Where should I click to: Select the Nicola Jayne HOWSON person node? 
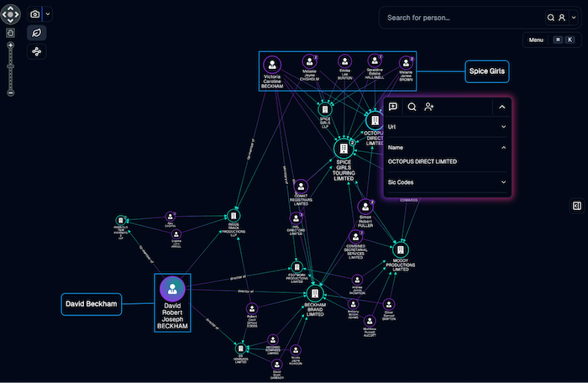point(296,350)
